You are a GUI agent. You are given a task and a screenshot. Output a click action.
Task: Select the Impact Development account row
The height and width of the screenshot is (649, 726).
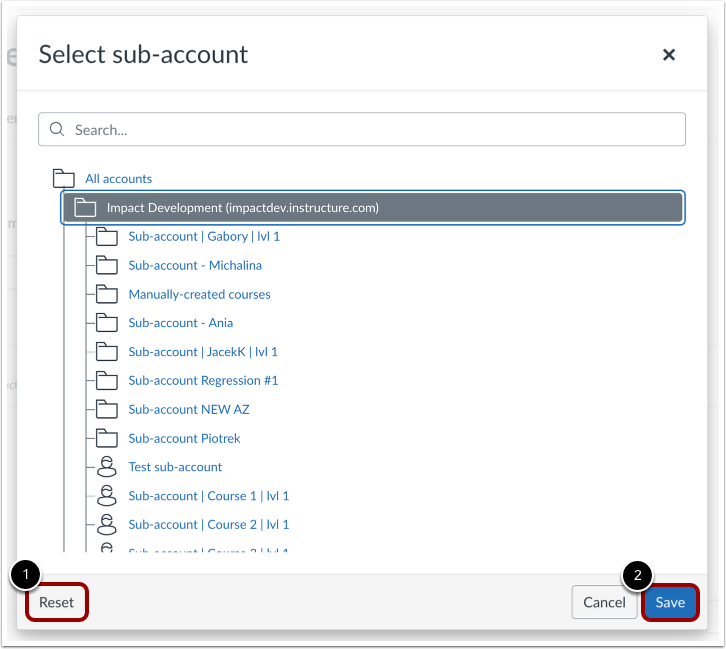[x=373, y=207]
